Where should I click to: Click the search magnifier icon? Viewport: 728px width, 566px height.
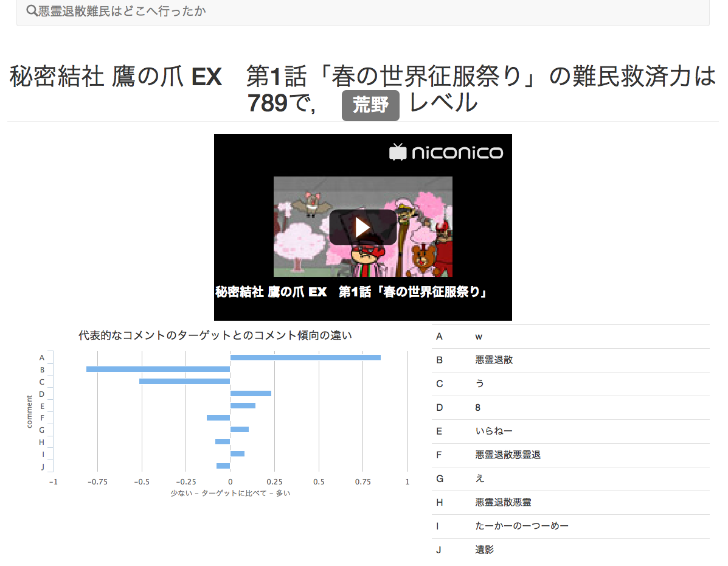point(32,11)
